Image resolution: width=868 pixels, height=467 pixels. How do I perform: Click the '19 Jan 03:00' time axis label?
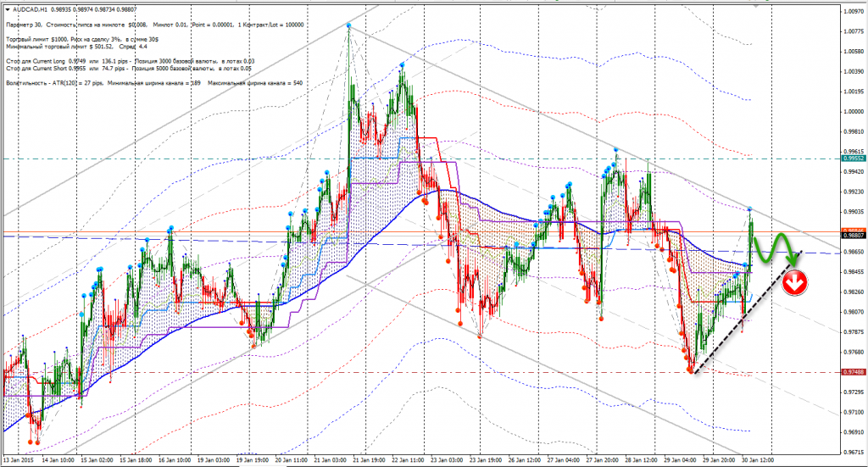214,460
